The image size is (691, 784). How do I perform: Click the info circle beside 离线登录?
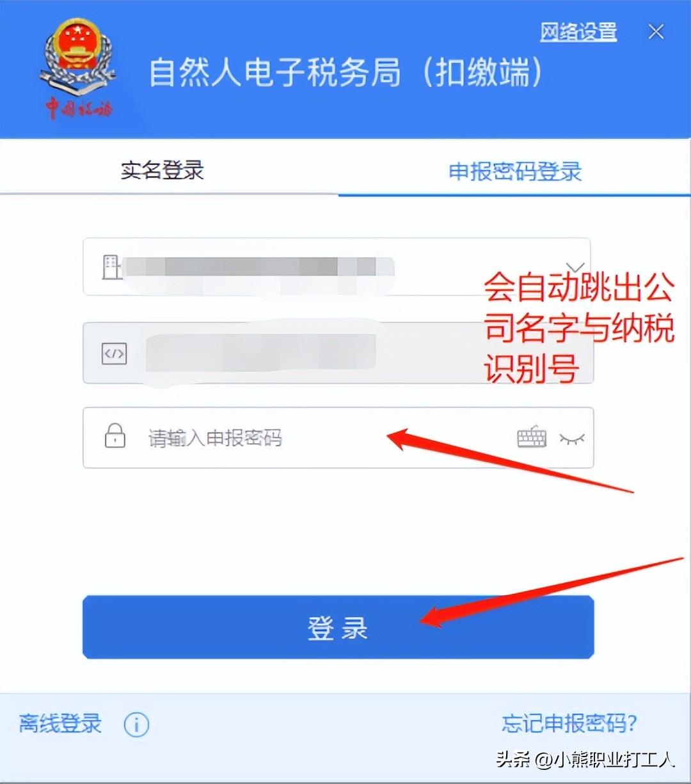[136, 725]
